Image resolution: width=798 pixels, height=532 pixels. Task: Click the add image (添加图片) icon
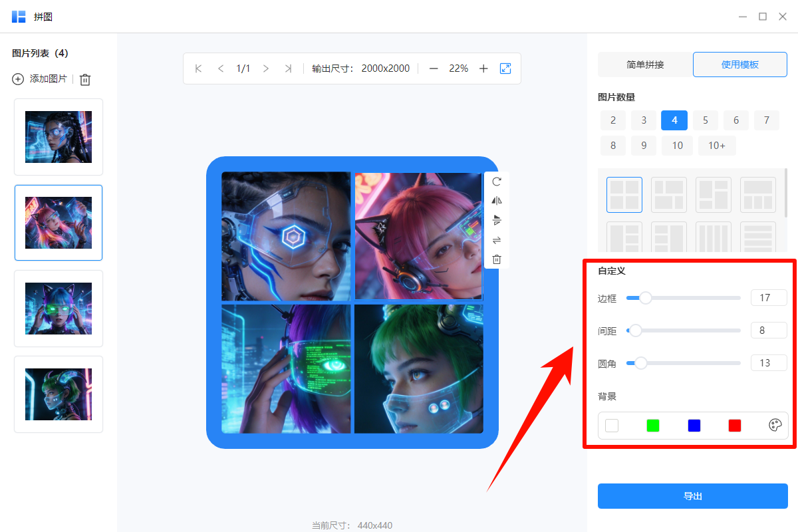17,79
